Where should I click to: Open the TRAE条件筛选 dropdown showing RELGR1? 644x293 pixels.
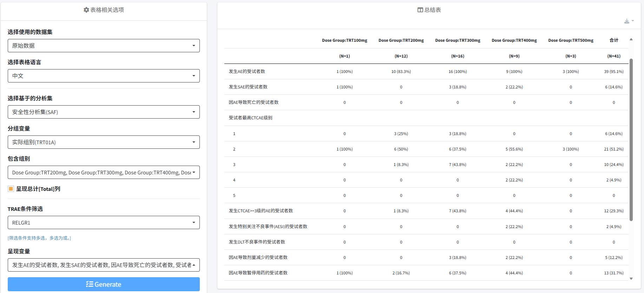click(x=104, y=222)
